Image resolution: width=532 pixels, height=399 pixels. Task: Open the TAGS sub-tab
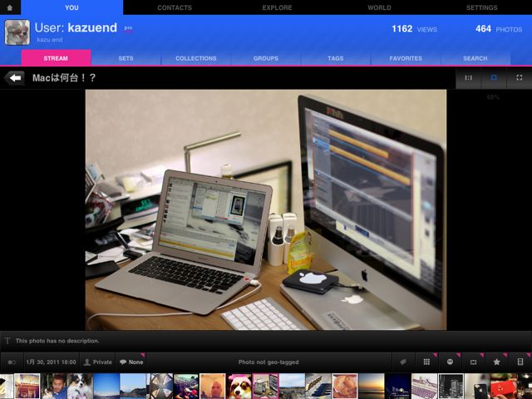pos(336,58)
